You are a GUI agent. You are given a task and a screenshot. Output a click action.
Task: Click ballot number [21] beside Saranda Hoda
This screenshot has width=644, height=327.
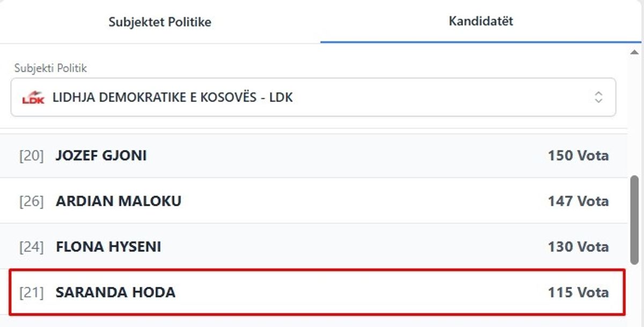pos(31,293)
